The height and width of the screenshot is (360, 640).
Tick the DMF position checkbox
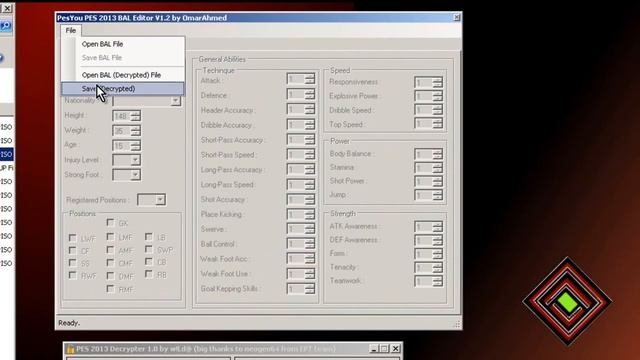click(110, 276)
